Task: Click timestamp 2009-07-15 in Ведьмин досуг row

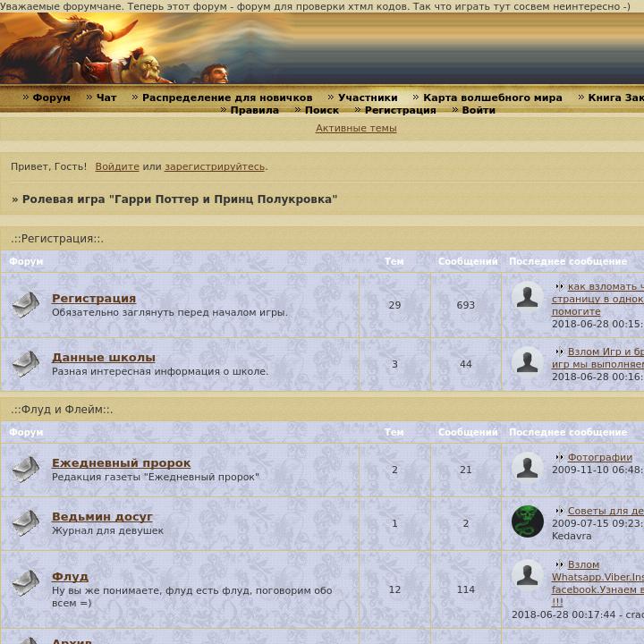Action: pyautogui.click(x=597, y=523)
